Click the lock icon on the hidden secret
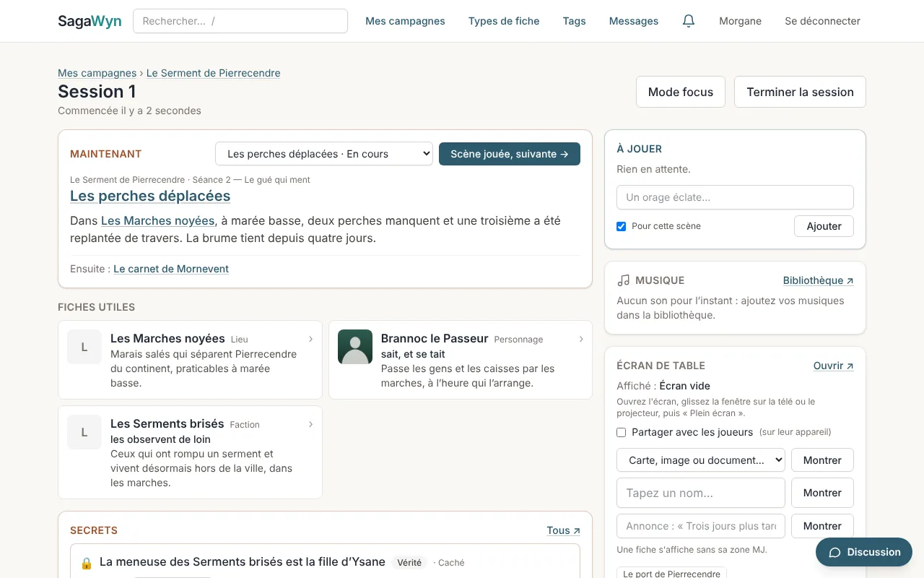Screen dimensions: 924x578 coord(87,563)
